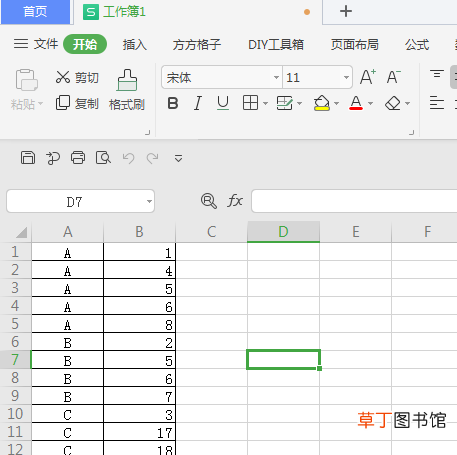The height and width of the screenshot is (455, 457).
Task: Open the 文件 file menu
Action: [x=36, y=44]
